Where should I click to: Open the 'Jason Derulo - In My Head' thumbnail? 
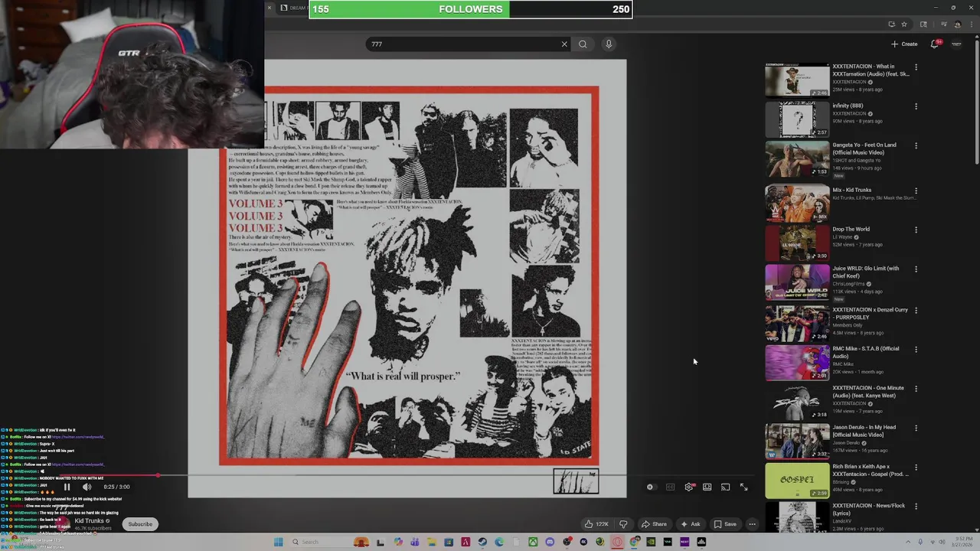[x=797, y=442]
